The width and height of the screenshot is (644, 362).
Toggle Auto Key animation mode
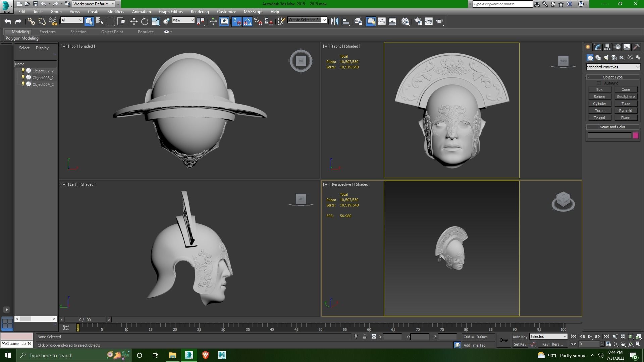(520, 337)
